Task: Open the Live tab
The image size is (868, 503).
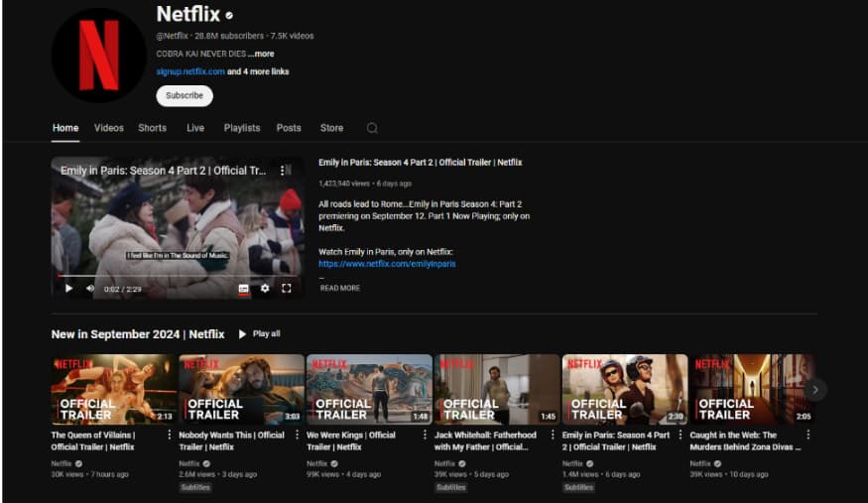Action: point(195,128)
